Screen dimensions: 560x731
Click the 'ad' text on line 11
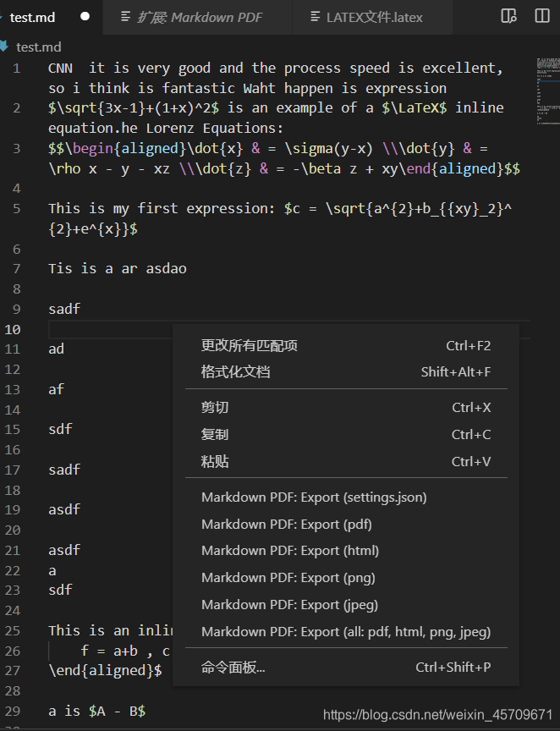[x=57, y=349]
